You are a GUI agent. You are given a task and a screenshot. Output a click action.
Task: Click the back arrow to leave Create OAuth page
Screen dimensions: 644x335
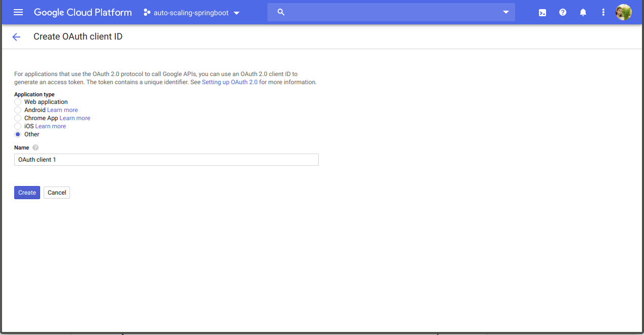pos(16,36)
